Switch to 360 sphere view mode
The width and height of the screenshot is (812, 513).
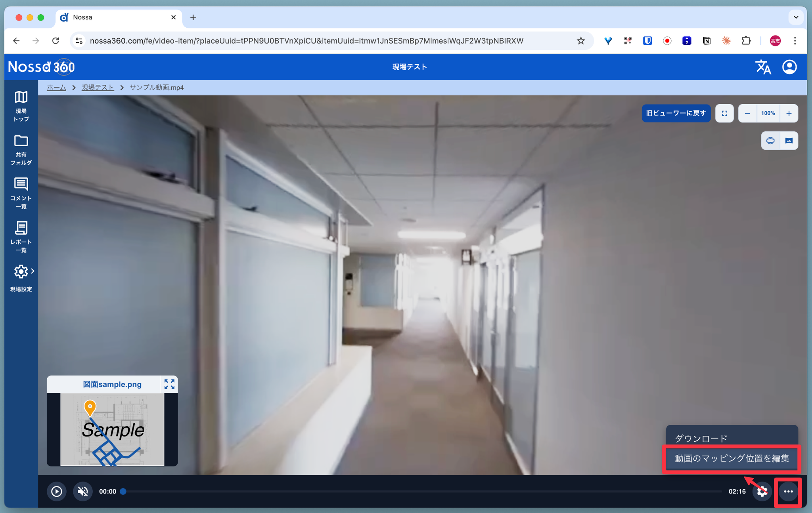pos(770,141)
